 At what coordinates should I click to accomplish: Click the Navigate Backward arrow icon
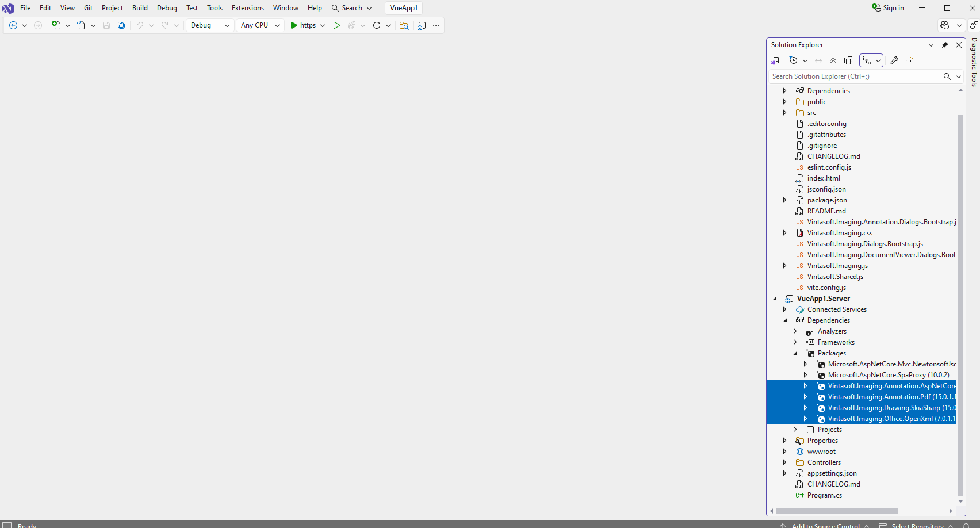point(13,25)
